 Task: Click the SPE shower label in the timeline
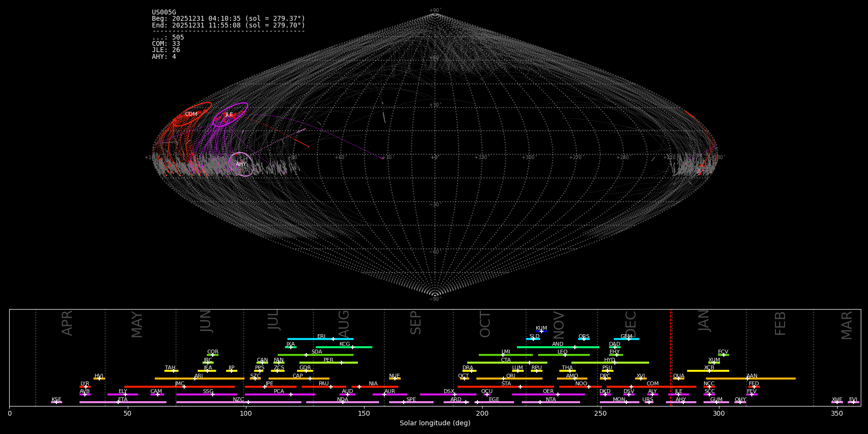pyautogui.click(x=411, y=400)
